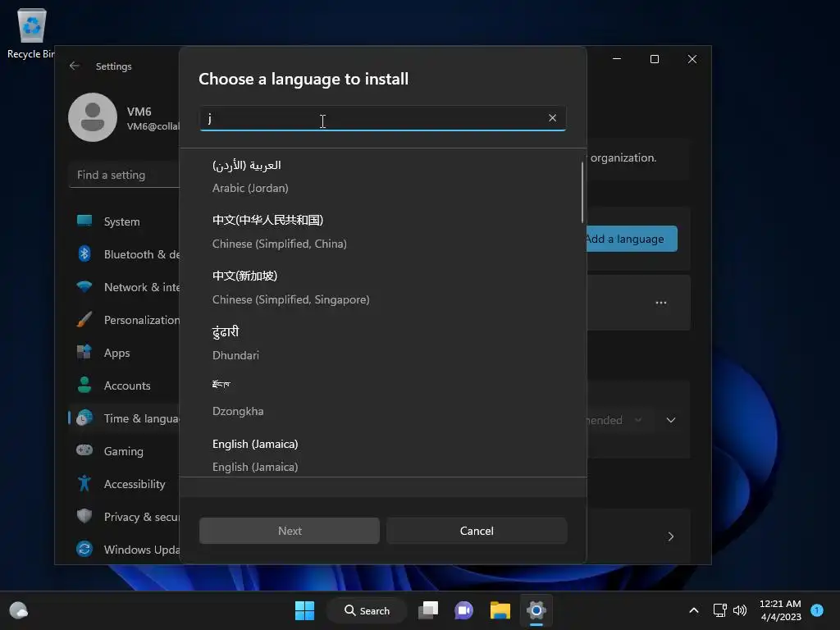Open Accounts settings category
This screenshot has width=840, height=630.
(x=125, y=386)
